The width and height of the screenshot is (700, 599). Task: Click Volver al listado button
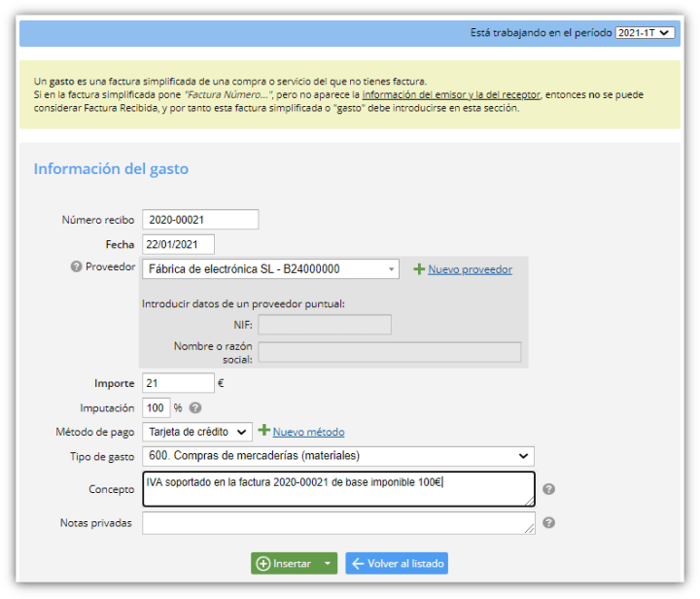397,563
